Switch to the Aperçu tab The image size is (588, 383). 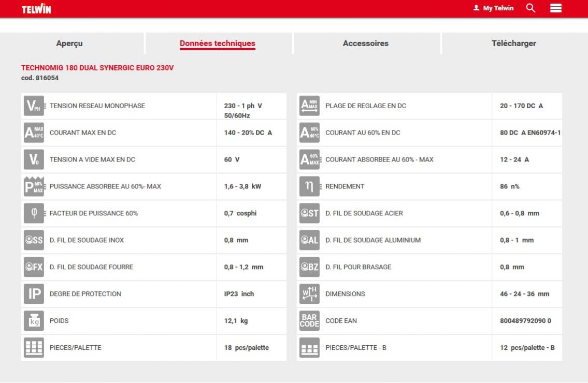(69, 43)
